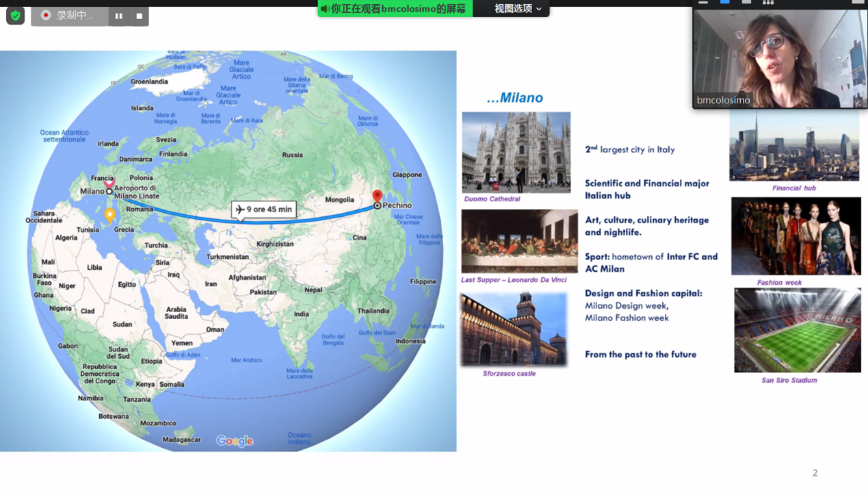
Task: Hide the video thumbnail panel
Action: tap(703, 3)
